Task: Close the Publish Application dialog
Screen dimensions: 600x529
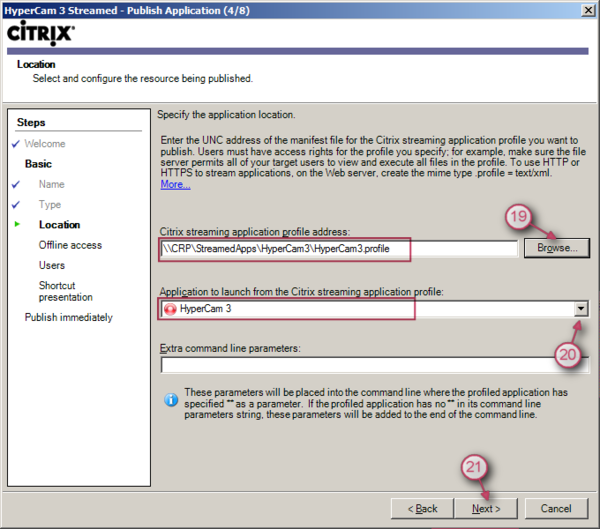Action: coord(588,10)
